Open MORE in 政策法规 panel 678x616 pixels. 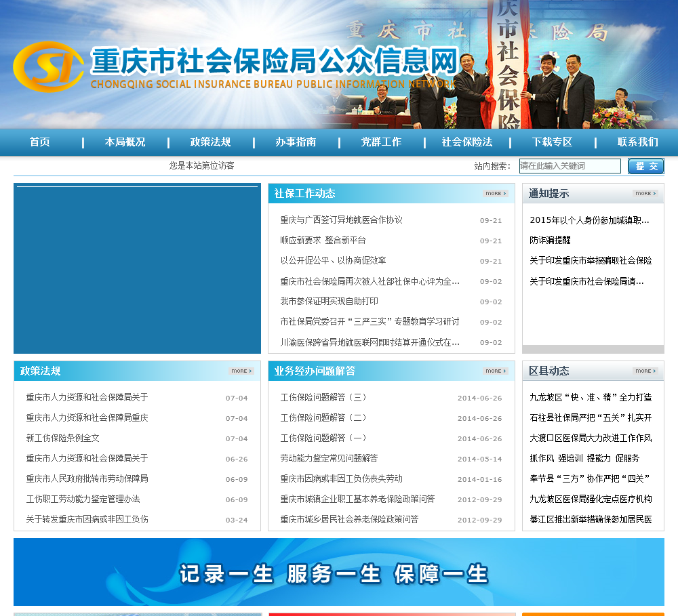(241, 371)
